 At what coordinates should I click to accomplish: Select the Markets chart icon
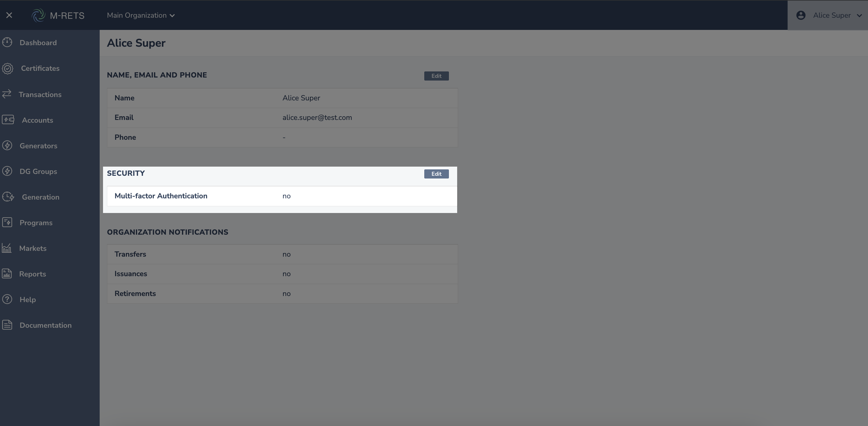pyautogui.click(x=7, y=248)
